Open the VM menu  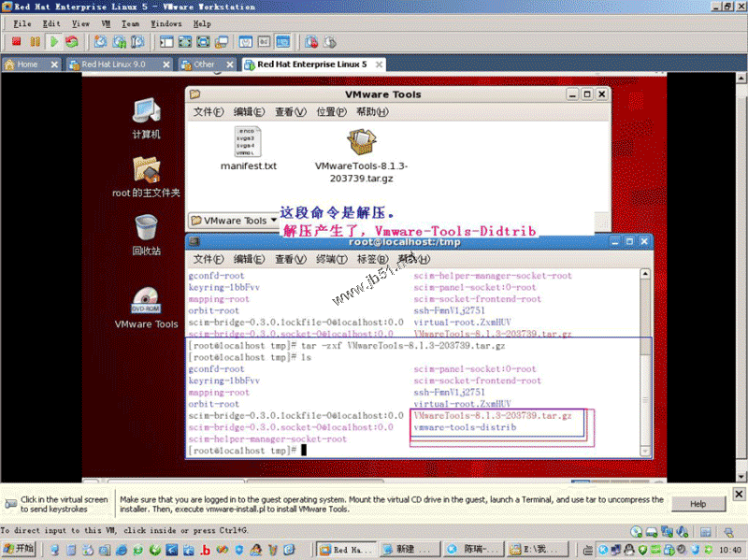[106, 24]
